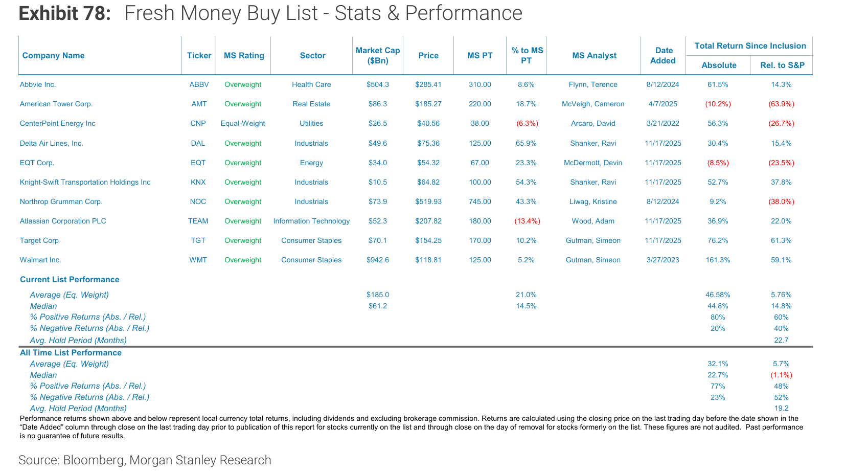
Task: Click the % to MS PT header
Action: click(527, 56)
